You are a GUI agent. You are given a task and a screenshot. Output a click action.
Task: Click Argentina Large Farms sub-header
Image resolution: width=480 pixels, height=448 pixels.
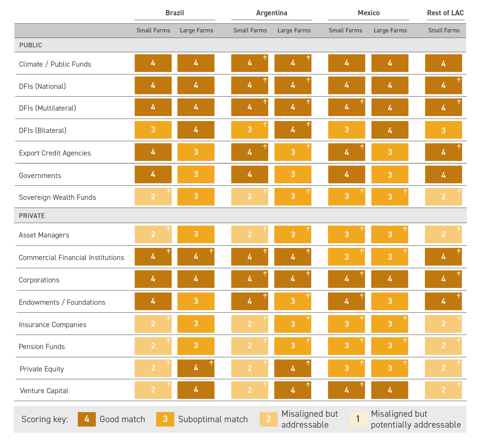294,30
